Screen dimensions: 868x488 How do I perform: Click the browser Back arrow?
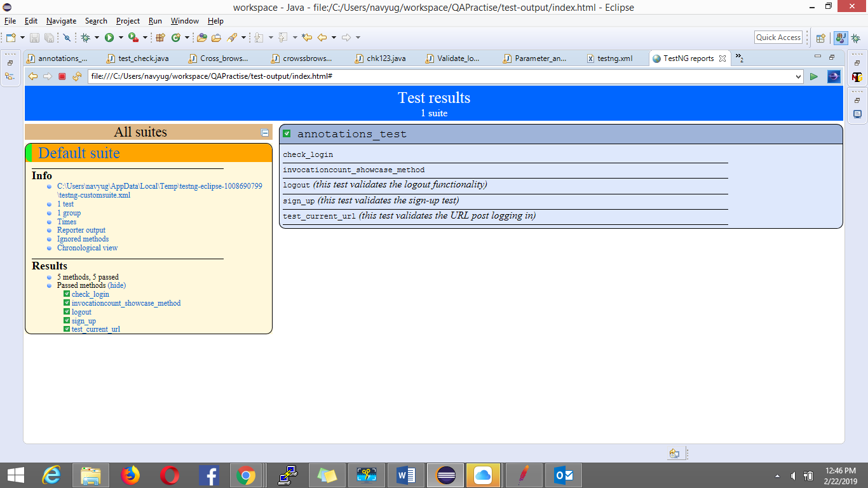pos(32,76)
